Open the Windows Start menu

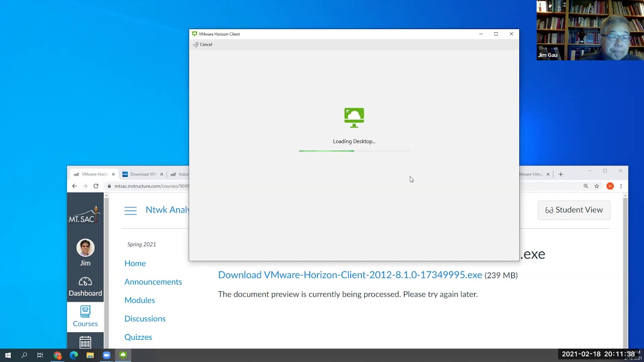[x=8, y=355]
